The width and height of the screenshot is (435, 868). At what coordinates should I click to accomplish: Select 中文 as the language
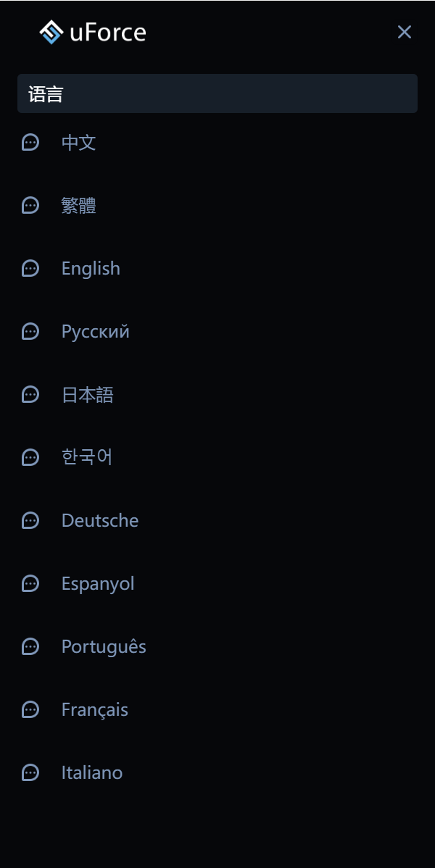(80, 142)
